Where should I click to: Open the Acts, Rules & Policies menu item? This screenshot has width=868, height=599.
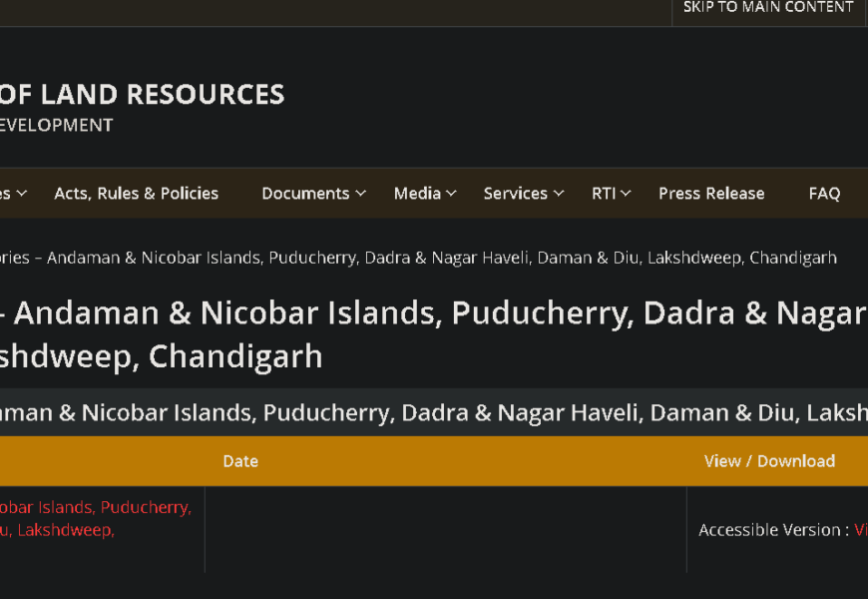(x=136, y=194)
